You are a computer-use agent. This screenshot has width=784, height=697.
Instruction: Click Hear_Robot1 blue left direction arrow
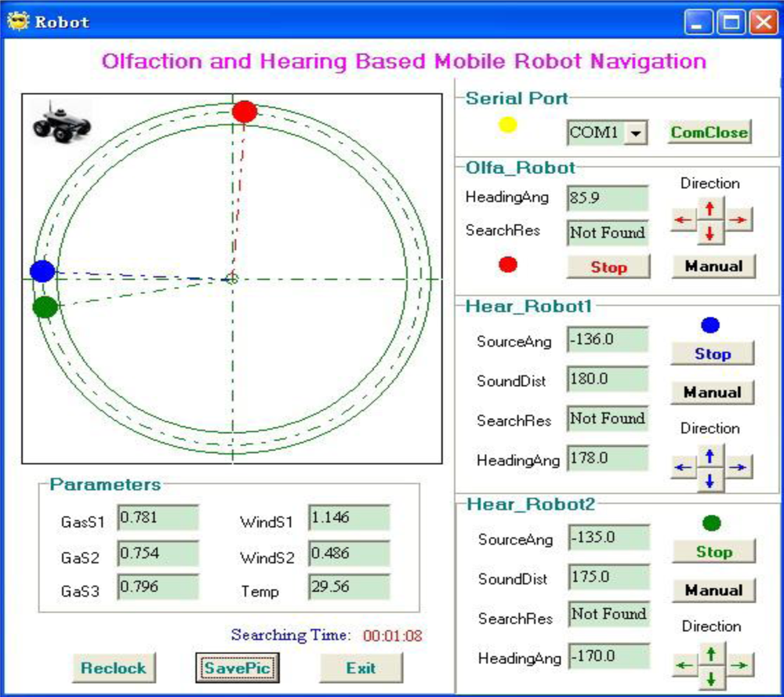[684, 467]
